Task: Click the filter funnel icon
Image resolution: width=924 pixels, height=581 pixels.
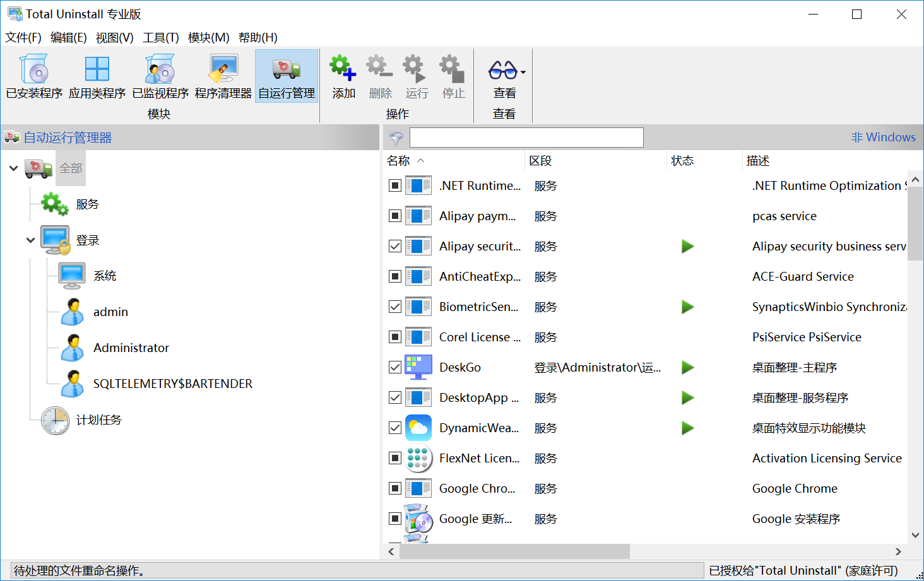Action: click(x=396, y=138)
